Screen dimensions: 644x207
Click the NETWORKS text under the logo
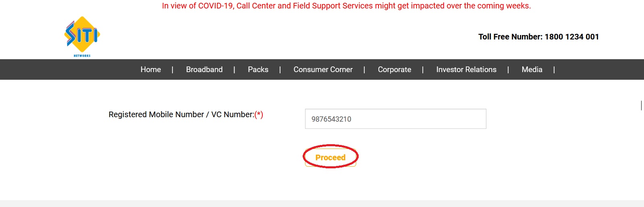(x=82, y=56)
